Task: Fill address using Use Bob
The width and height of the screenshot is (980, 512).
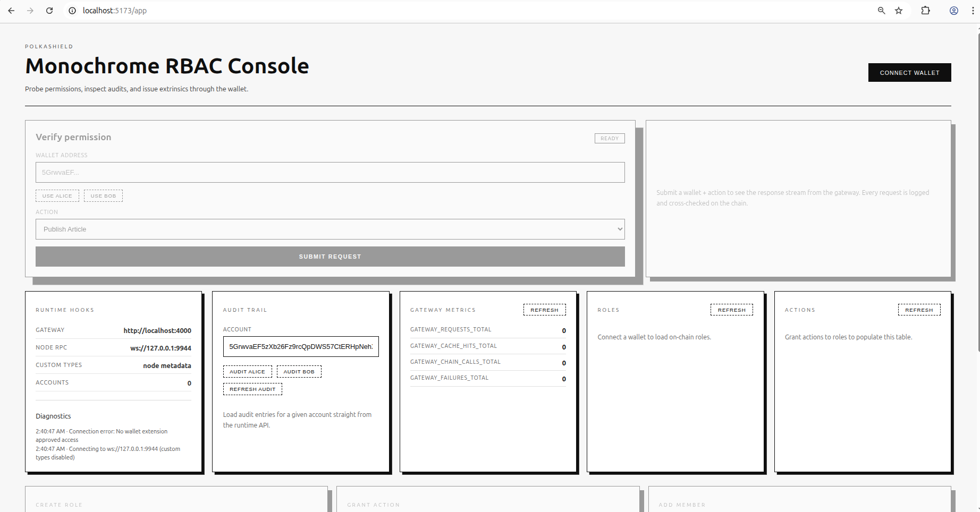Action: click(x=103, y=196)
